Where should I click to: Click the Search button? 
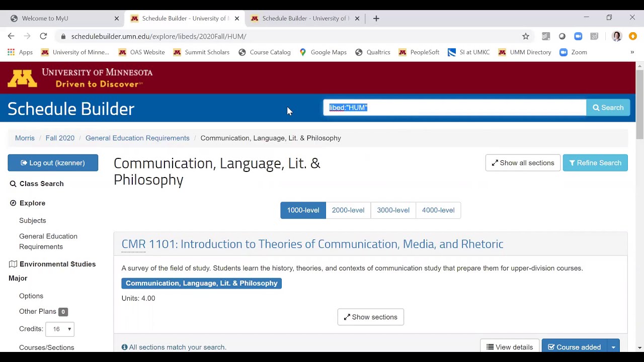click(x=608, y=108)
